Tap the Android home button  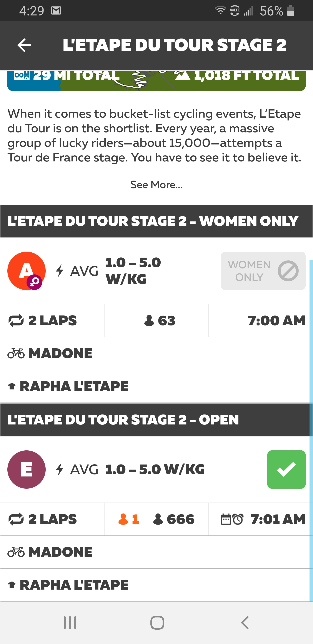click(157, 622)
